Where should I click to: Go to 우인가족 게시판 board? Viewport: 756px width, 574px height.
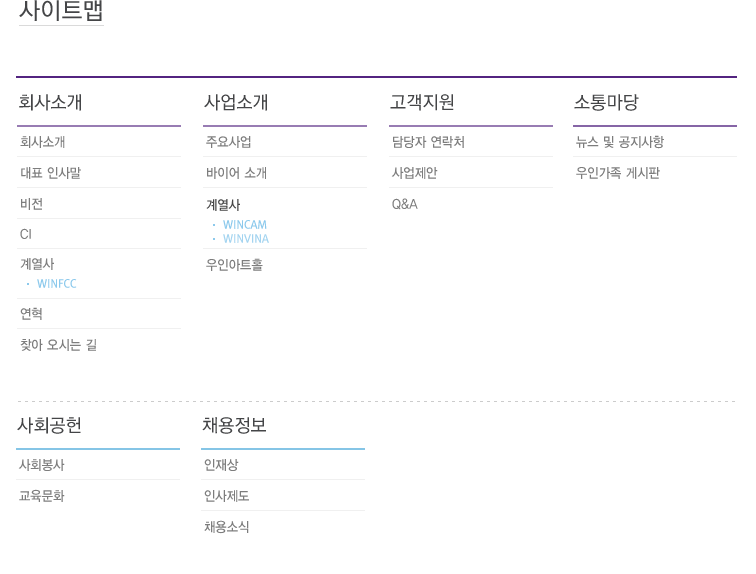pyautogui.click(x=617, y=173)
